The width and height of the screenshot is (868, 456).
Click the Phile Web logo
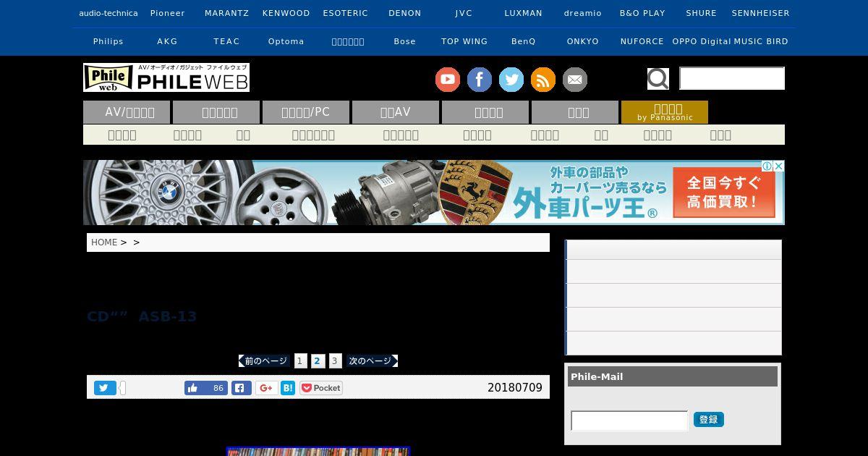click(x=166, y=77)
